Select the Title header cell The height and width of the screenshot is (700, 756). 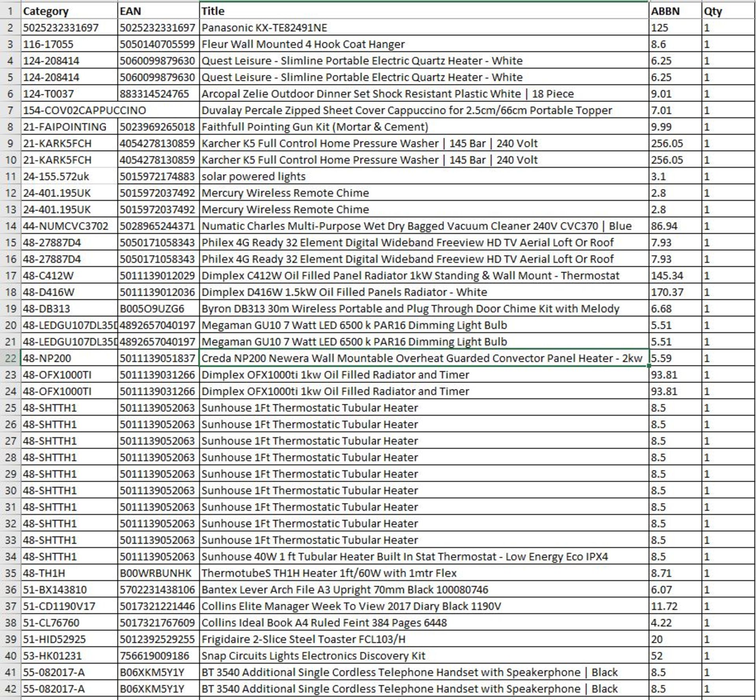pos(424,11)
